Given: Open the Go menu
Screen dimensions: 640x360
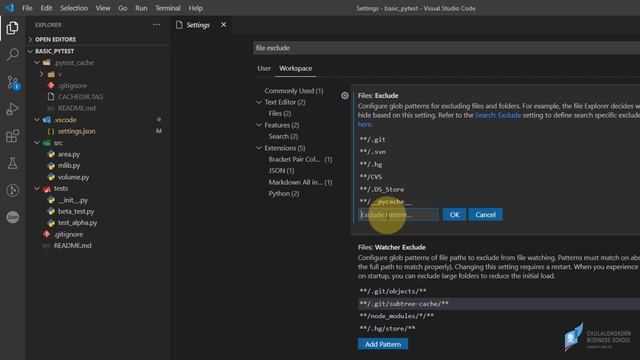Looking at the screenshot, I should coord(122,8).
